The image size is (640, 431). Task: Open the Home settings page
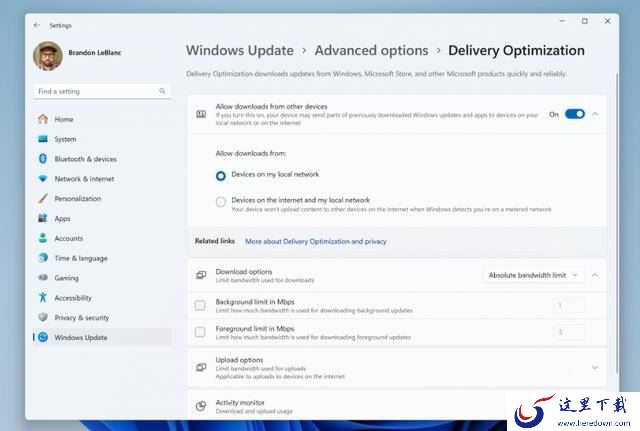(64, 119)
